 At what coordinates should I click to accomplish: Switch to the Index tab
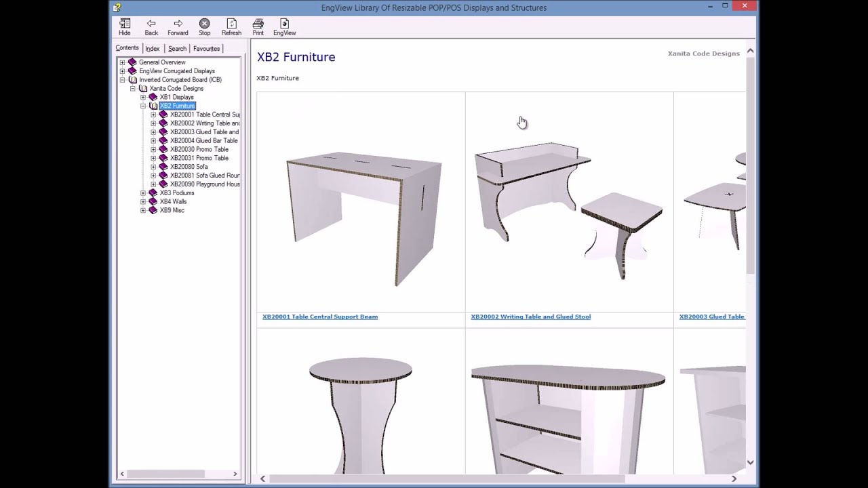(x=153, y=49)
